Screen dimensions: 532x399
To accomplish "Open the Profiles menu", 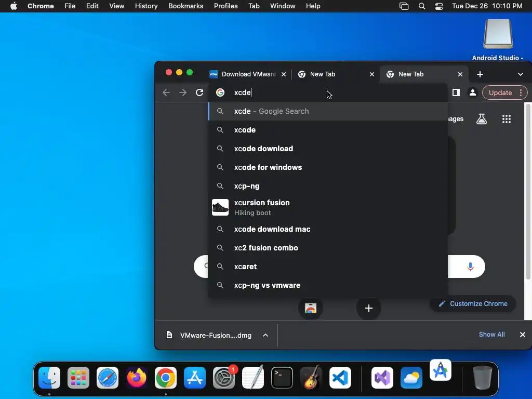I will coord(225,6).
